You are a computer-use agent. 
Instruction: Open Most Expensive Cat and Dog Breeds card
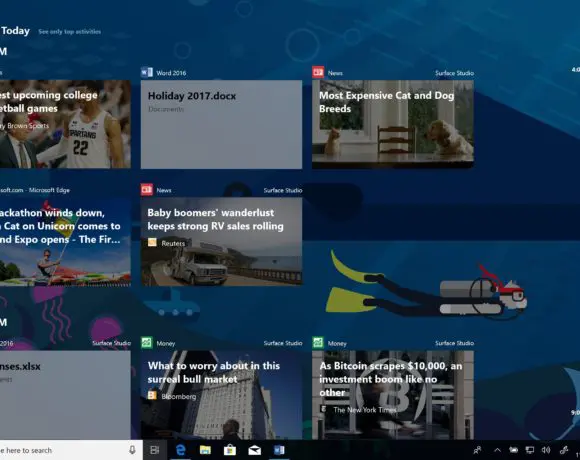pos(393,124)
